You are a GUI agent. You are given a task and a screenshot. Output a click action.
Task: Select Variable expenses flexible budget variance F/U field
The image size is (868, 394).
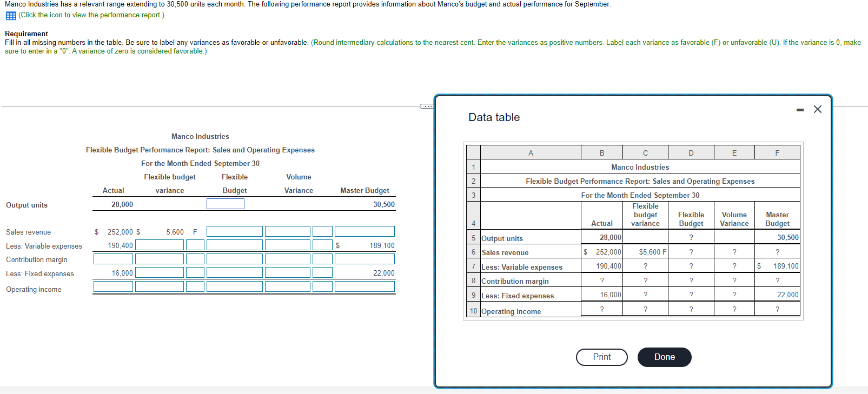(x=195, y=245)
